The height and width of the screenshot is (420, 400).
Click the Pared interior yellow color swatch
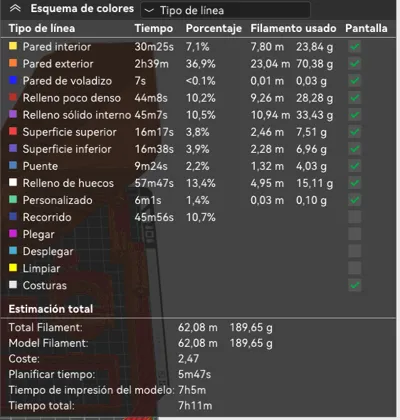[13, 46]
